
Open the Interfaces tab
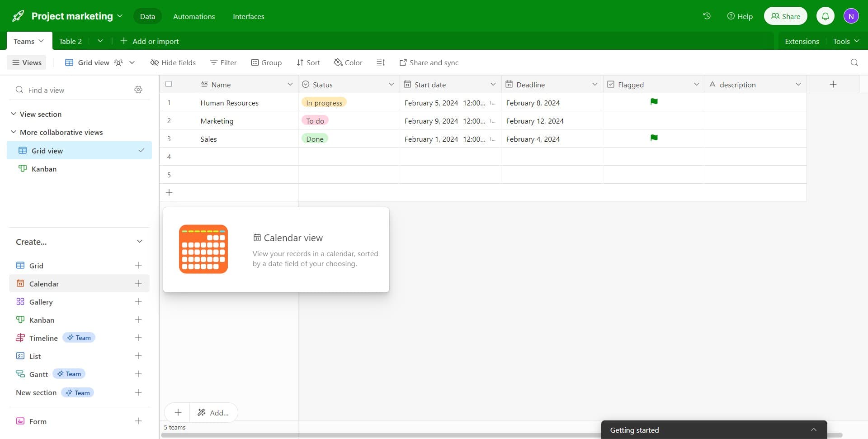tap(248, 16)
